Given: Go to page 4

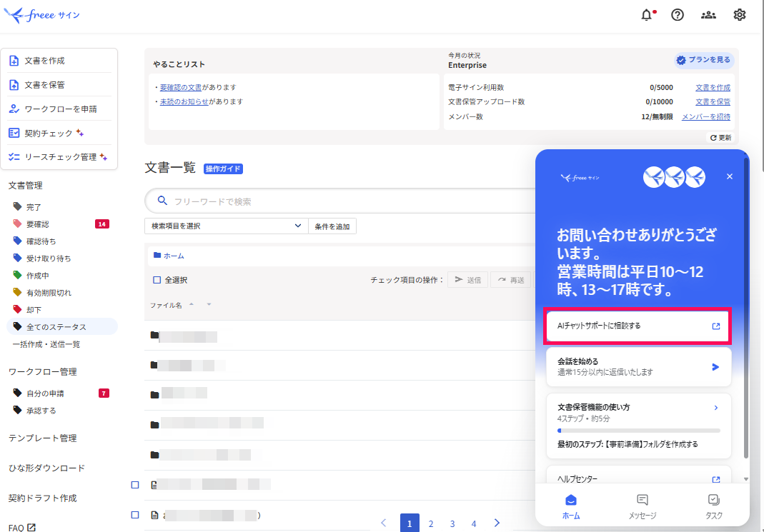Looking at the screenshot, I should click(474, 523).
